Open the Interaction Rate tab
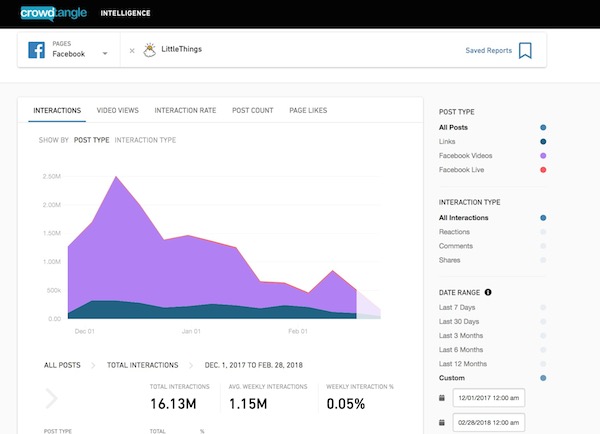Screen dimensions: 600x434 (x=185, y=110)
